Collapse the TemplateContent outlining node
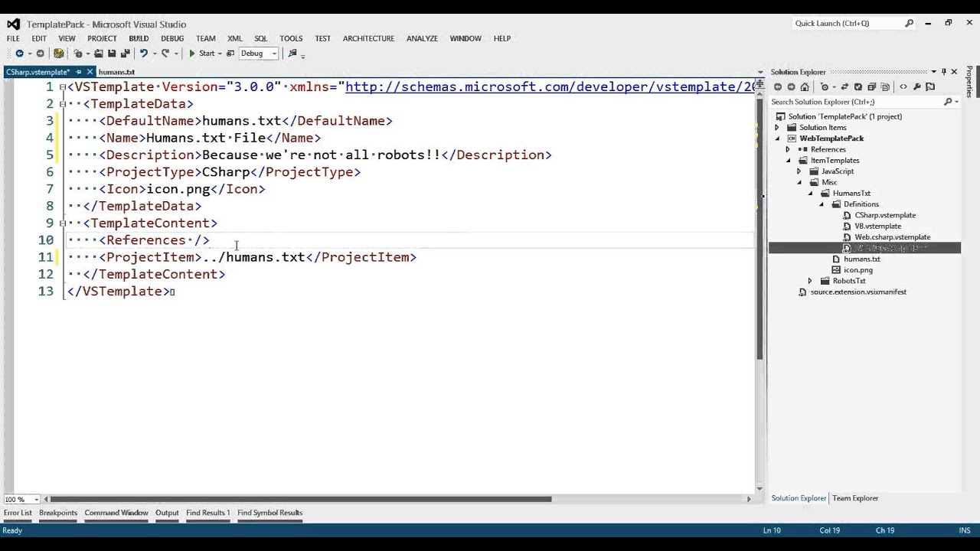The width and height of the screenshot is (980, 551). pos(62,223)
